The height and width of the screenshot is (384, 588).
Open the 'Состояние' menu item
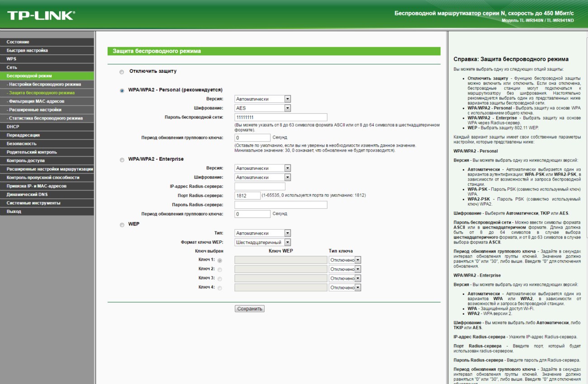(x=18, y=42)
